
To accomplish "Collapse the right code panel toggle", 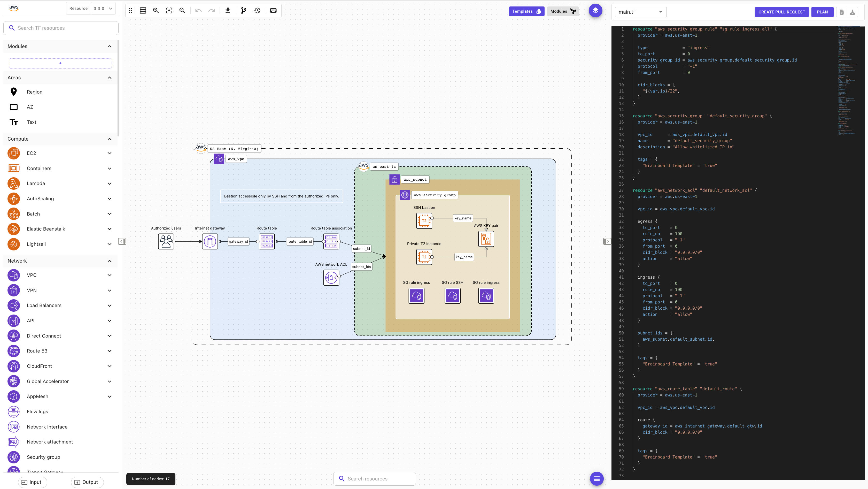I will point(607,241).
